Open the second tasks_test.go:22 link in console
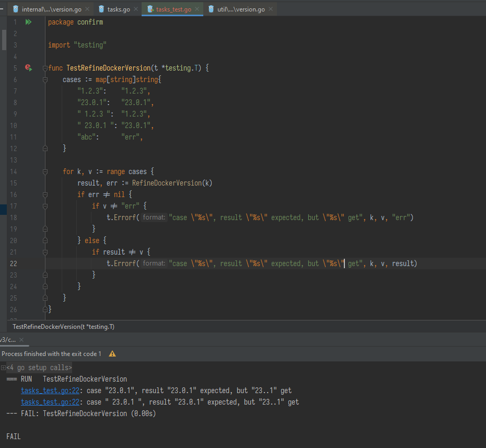This screenshot has width=486, height=448. (x=50, y=401)
